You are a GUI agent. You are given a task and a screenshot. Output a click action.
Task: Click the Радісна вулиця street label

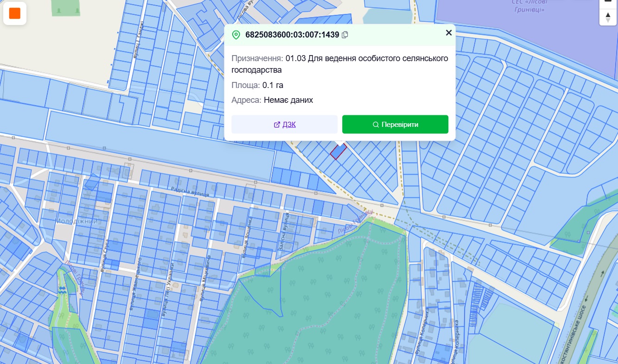click(x=190, y=193)
